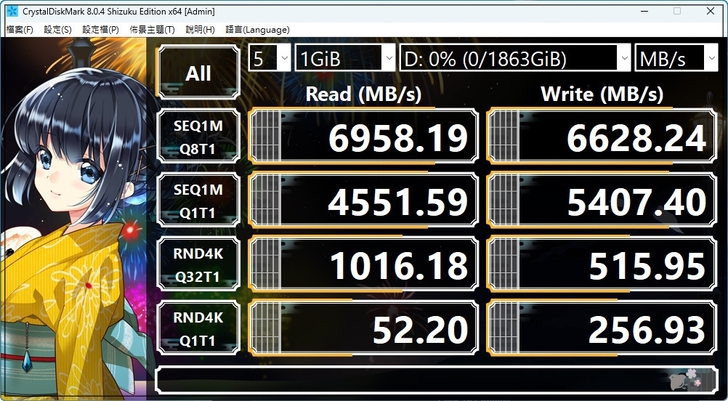Click the CrystalDiskMark app icon in title bar
The image size is (728, 401).
click(x=12, y=12)
